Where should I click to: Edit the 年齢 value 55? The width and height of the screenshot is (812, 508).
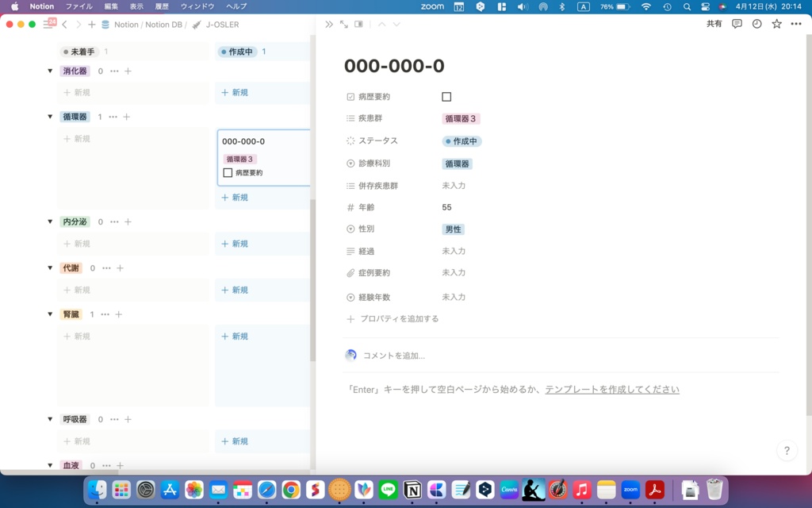point(447,207)
